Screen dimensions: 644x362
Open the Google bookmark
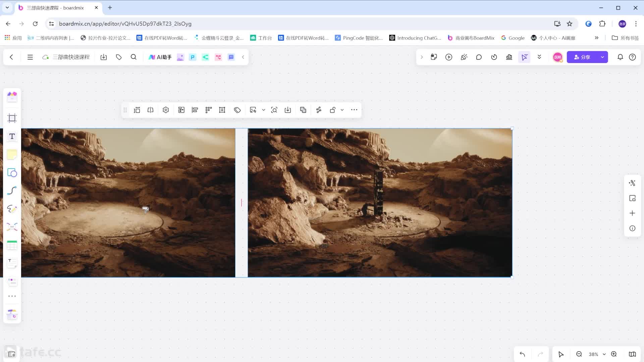coord(513,38)
